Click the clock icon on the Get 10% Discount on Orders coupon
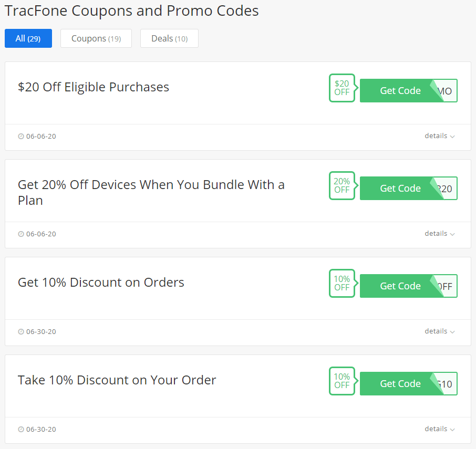Image resolution: width=476 pixels, height=449 pixels. click(x=21, y=331)
